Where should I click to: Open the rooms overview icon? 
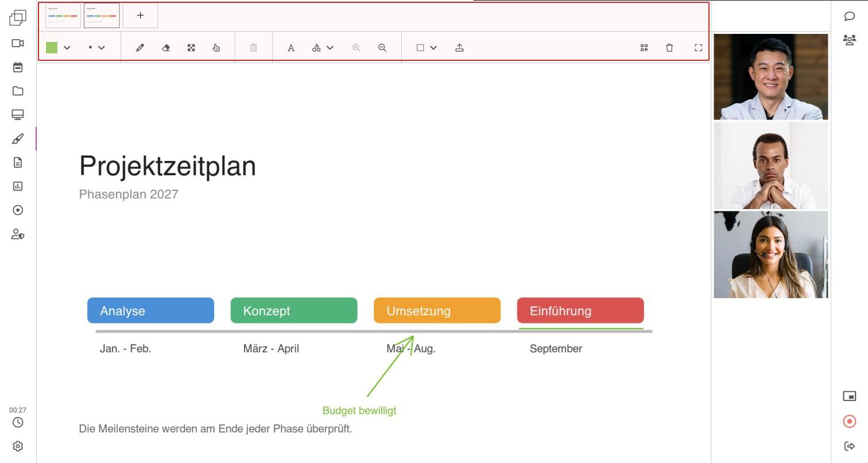[18, 18]
